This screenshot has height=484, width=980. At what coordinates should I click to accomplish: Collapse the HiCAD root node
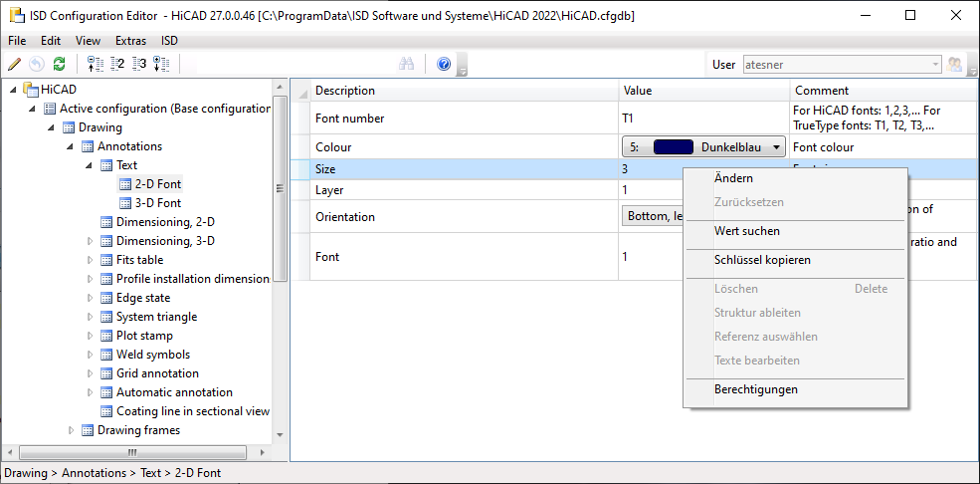click(14, 90)
